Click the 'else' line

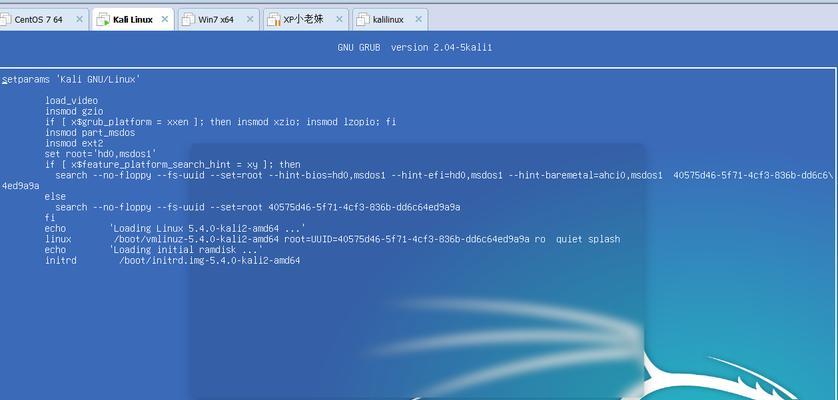(55, 196)
